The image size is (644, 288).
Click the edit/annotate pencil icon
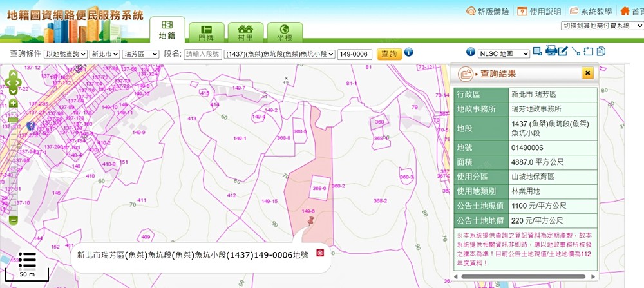click(563, 52)
